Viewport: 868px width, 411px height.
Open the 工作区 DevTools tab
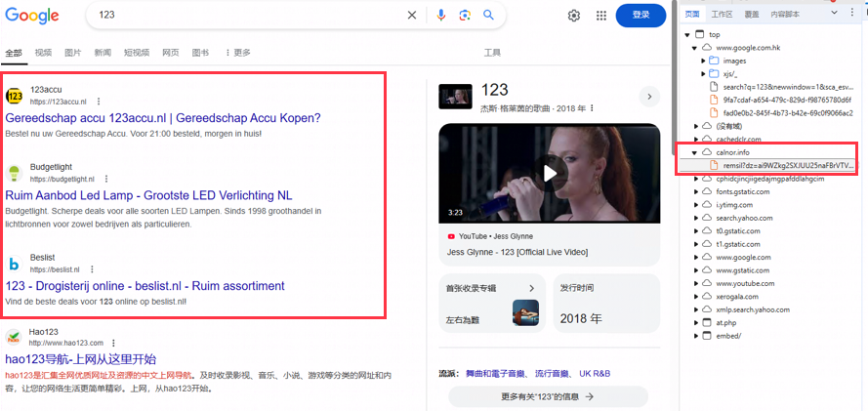coord(722,15)
